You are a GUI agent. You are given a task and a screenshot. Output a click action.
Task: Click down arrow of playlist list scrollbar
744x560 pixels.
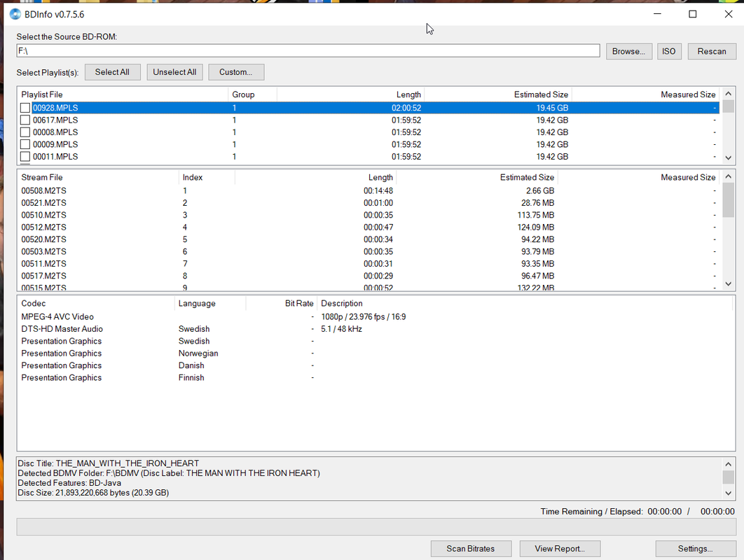click(x=729, y=158)
